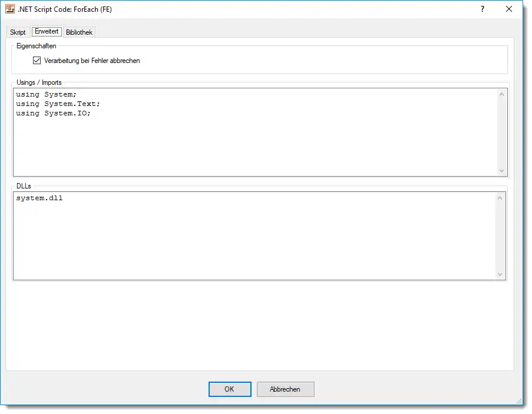Click the up arrow of Usings scrollbar
This screenshot has height=414, width=532.
pyautogui.click(x=501, y=94)
